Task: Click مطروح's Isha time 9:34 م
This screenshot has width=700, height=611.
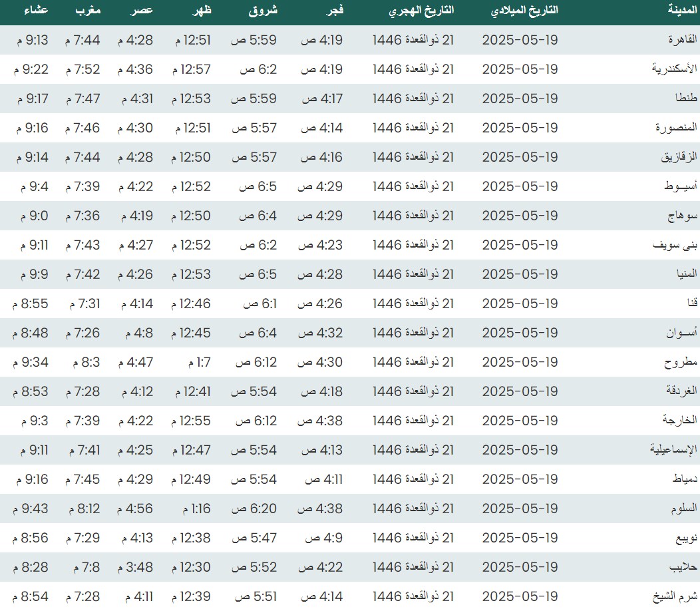Action: 31,362
